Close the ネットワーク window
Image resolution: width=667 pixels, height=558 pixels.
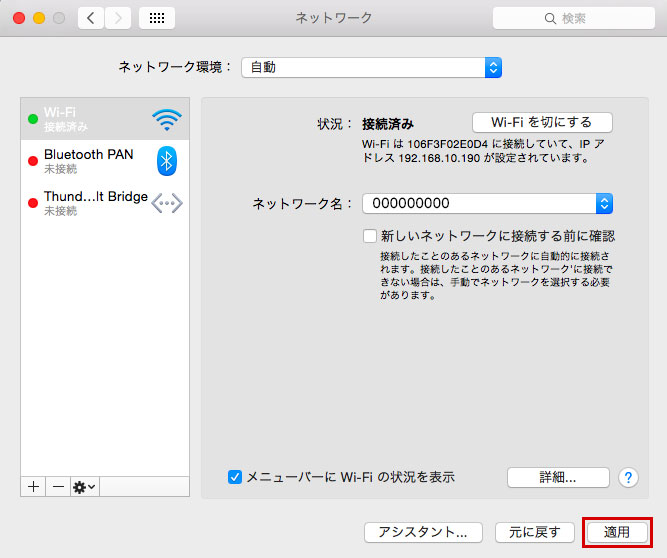click(x=19, y=18)
